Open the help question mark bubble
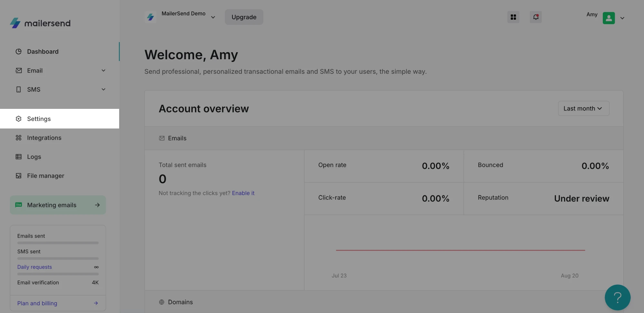The height and width of the screenshot is (313, 644). (617, 298)
